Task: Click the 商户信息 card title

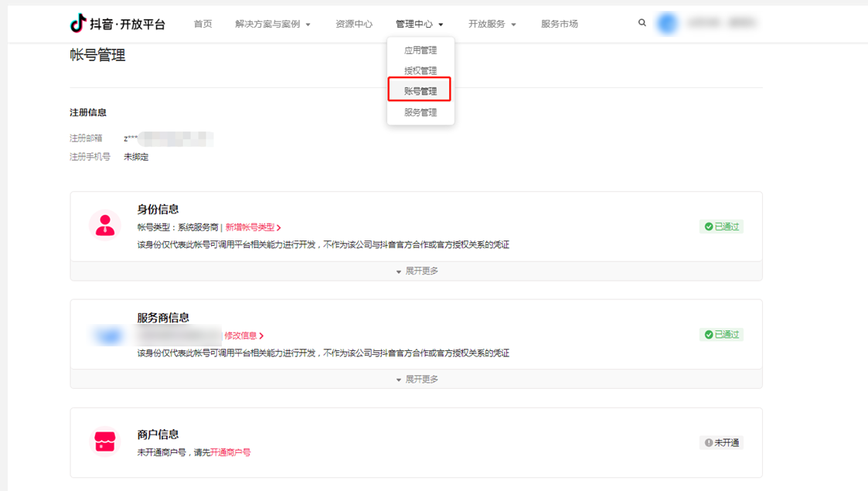Action: point(158,435)
